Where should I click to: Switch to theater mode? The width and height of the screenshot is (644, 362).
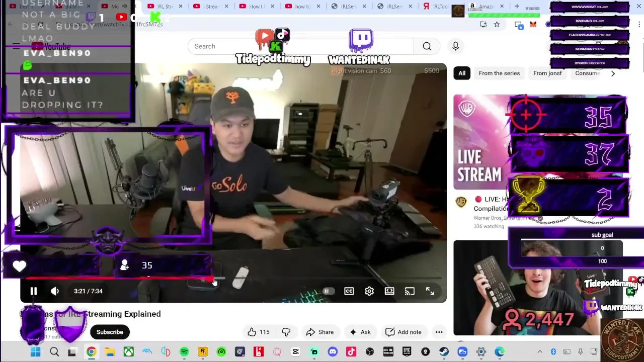389,291
